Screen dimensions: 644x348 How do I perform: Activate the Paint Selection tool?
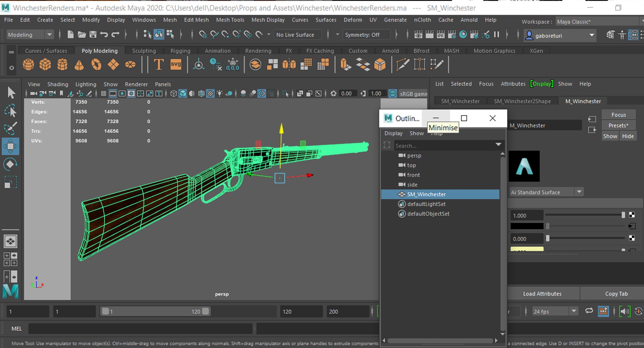coord(10,128)
